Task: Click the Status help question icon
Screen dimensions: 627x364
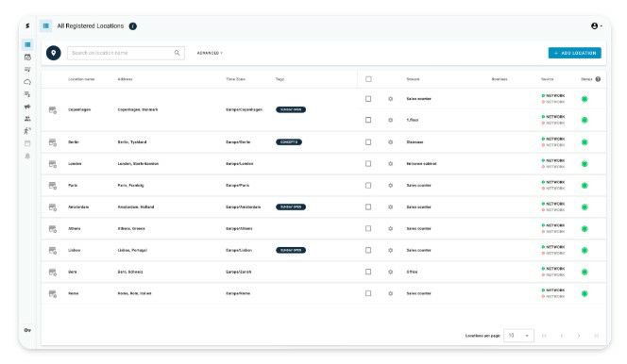Action: (598, 79)
